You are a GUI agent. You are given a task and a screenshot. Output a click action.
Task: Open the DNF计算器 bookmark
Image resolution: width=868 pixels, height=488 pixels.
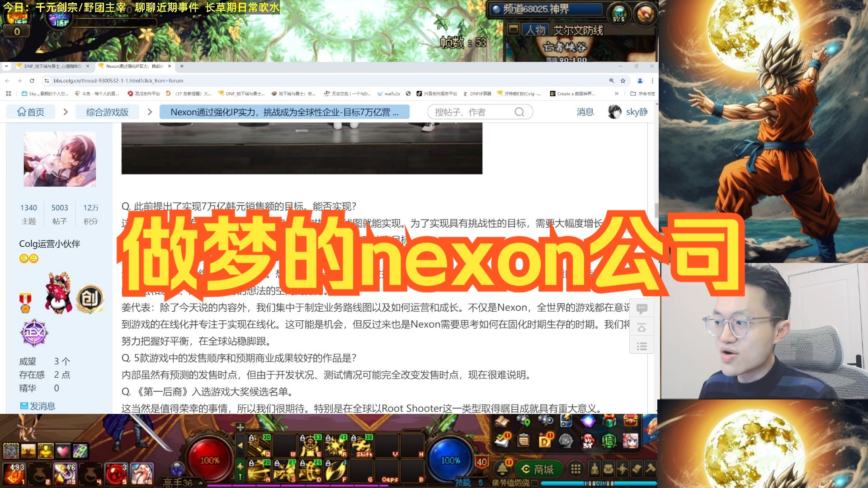pos(477,94)
